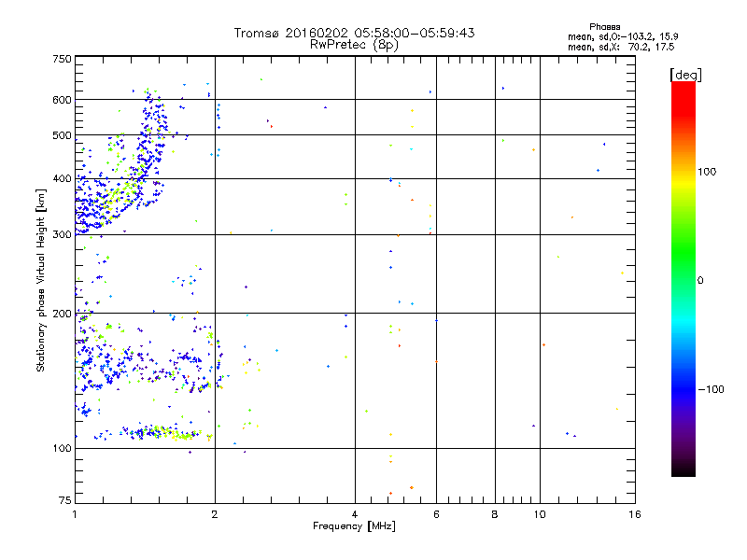Click the x-axis tick label '1'
Screen dimensions: 747x560
coord(75,514)
